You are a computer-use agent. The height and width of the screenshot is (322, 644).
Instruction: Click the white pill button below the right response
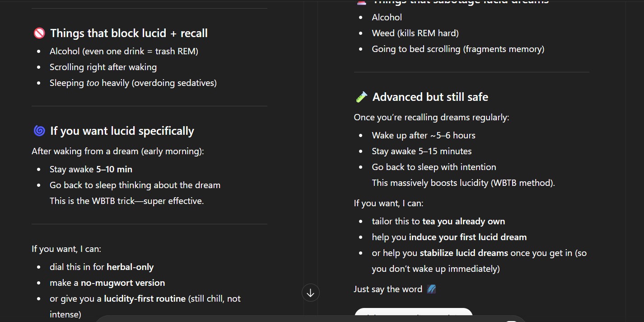[x=413, y=315]
